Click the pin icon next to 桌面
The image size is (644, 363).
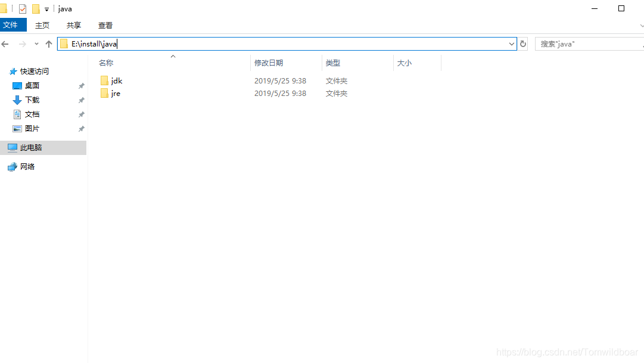pyautogui.click(x=82, y=85)
